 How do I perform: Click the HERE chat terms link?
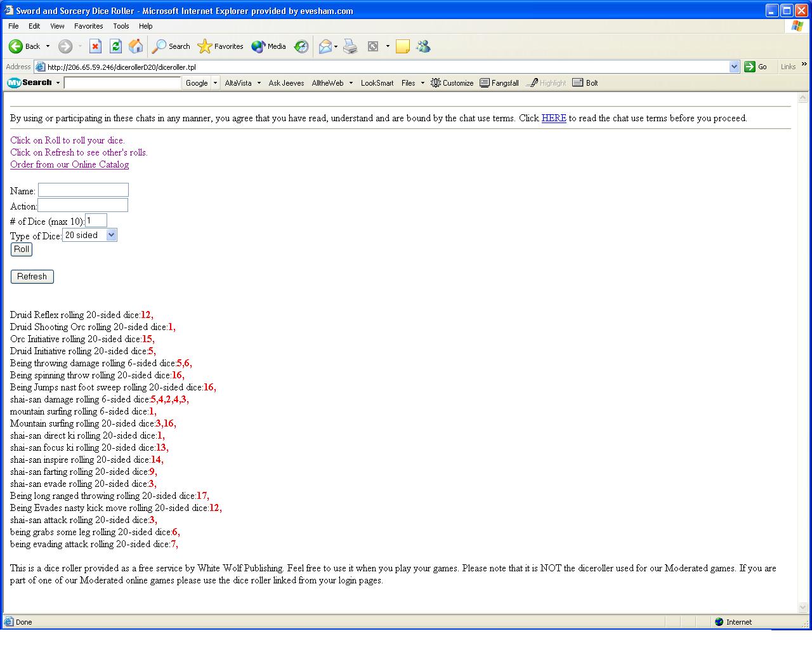click(x=553, y=118)
